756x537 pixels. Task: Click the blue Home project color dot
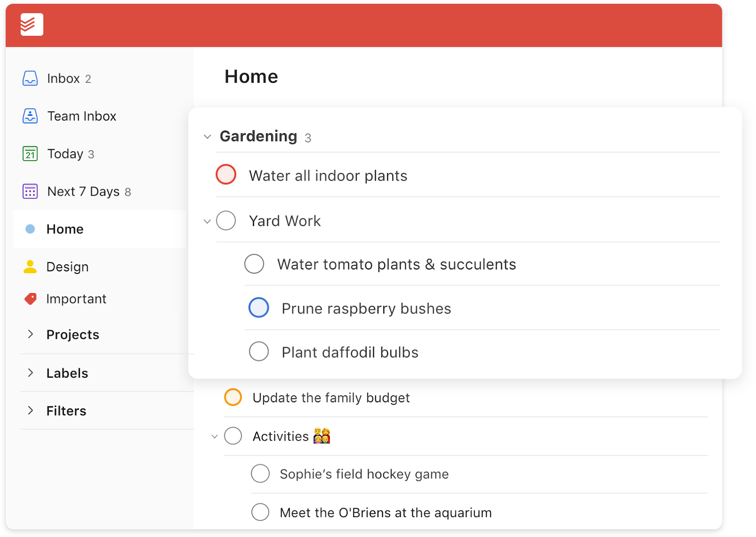pos(30,229)
